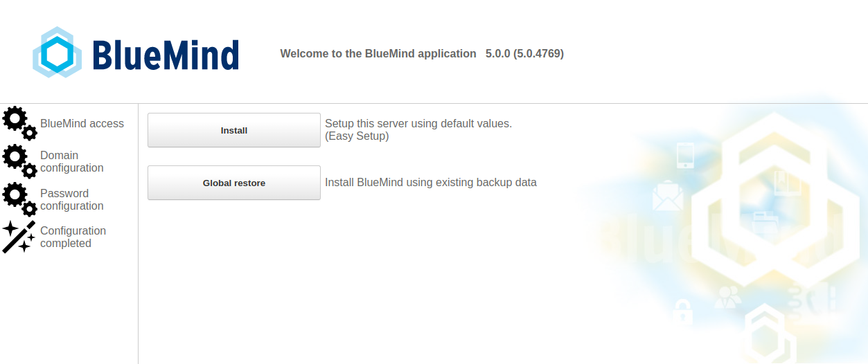Viewport: 868px width, 364px height.
Task: Click the faded envelope icon in background
Action: [667, 196]
